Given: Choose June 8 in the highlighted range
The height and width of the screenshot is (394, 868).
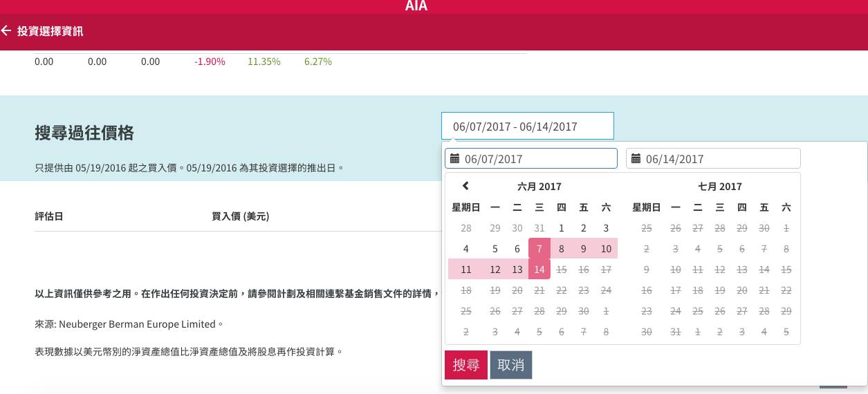Looking at the screenshot, I should click(562, 249).
